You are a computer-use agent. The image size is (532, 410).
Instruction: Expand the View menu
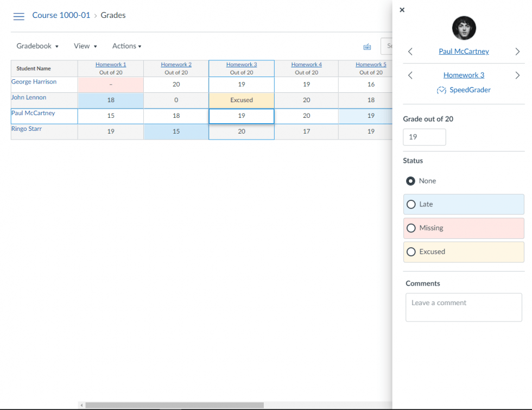click(85, 46)
